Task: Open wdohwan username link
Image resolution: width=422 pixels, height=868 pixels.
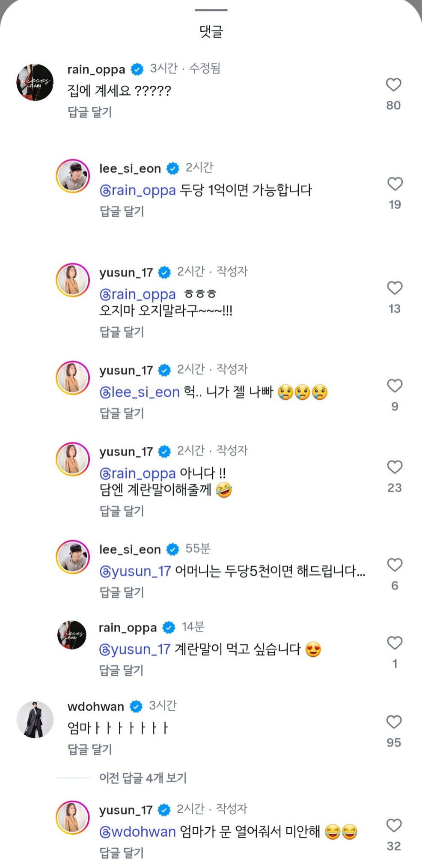Action: click(96, 706)
